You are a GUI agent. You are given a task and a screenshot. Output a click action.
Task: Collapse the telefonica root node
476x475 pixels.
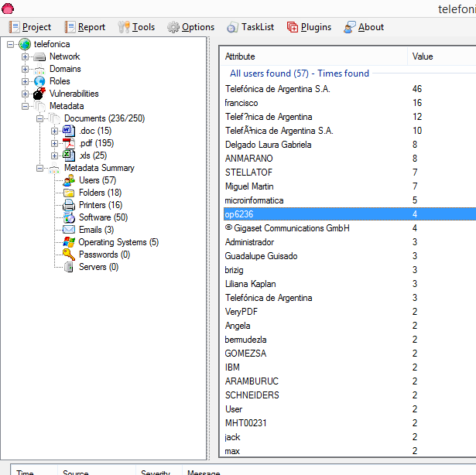tap(10, 45)
